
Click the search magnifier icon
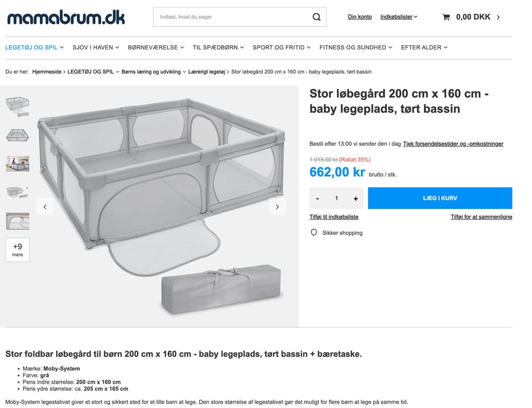(316, 17)
